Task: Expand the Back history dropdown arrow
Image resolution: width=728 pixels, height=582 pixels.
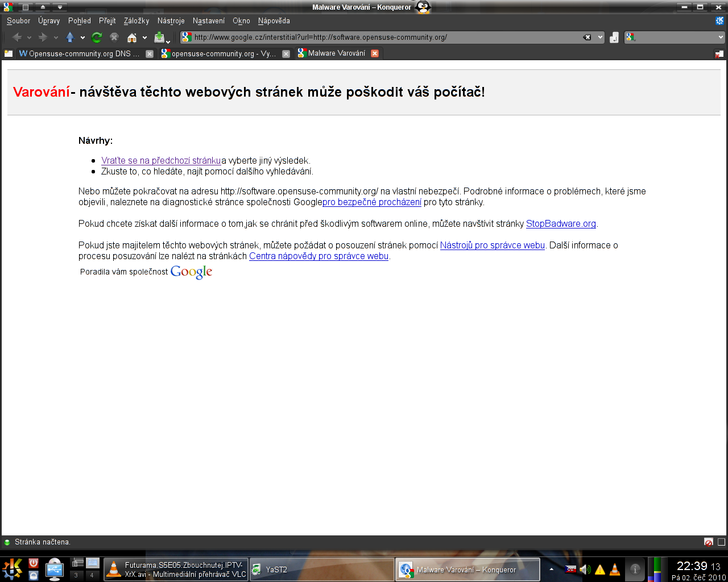Action: tap(29, 38)
